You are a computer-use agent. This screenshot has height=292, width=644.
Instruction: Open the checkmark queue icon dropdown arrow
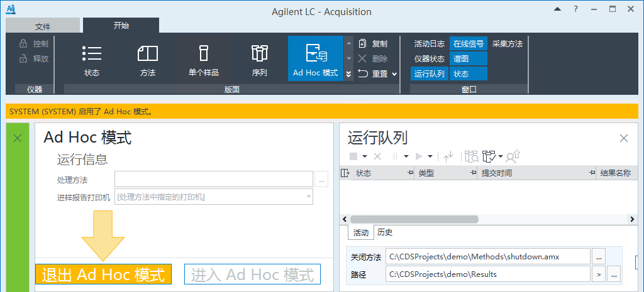501,156
